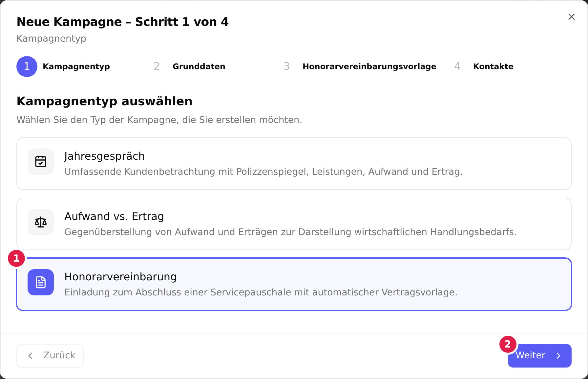Jump to the Grunddaten step
Screen dimensions: 588x379
pos(199,67)
